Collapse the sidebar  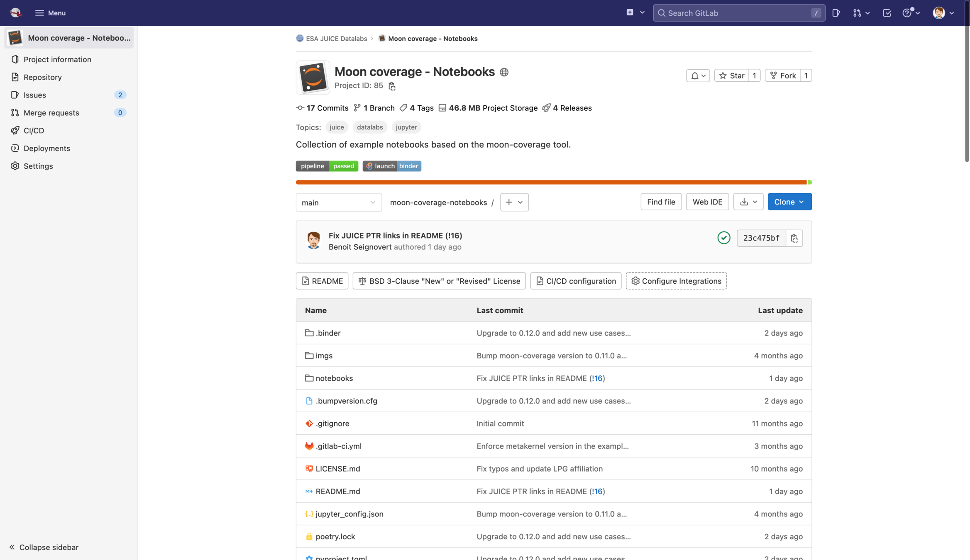tap(44, 547)
